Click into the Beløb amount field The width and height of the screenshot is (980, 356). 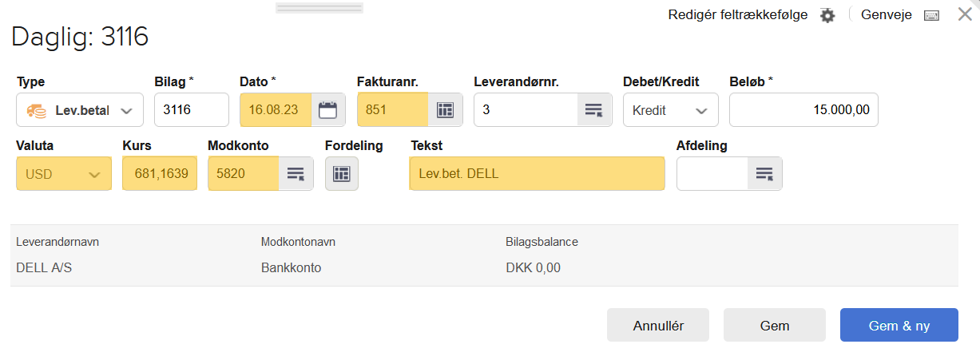coord(803,110)
